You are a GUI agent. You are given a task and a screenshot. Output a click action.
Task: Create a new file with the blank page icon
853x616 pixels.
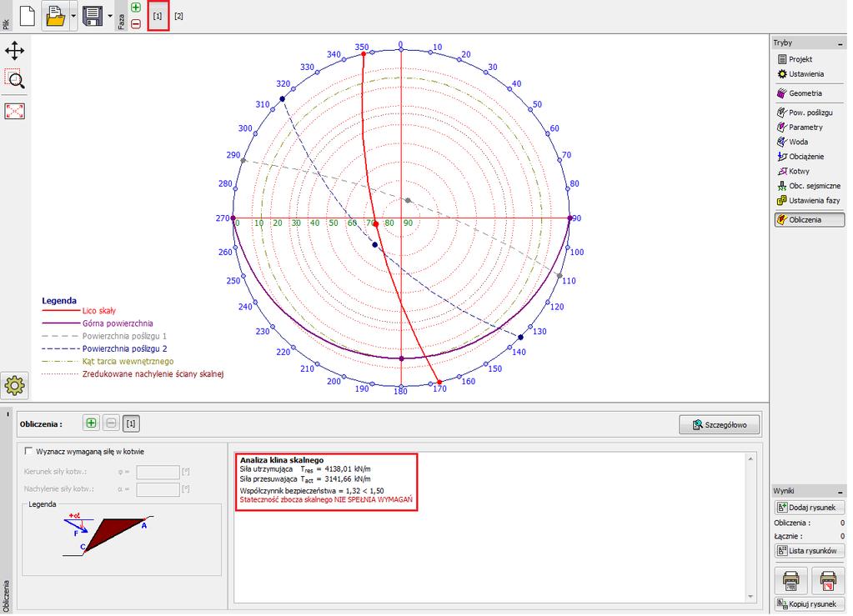[x=28, y=16]
